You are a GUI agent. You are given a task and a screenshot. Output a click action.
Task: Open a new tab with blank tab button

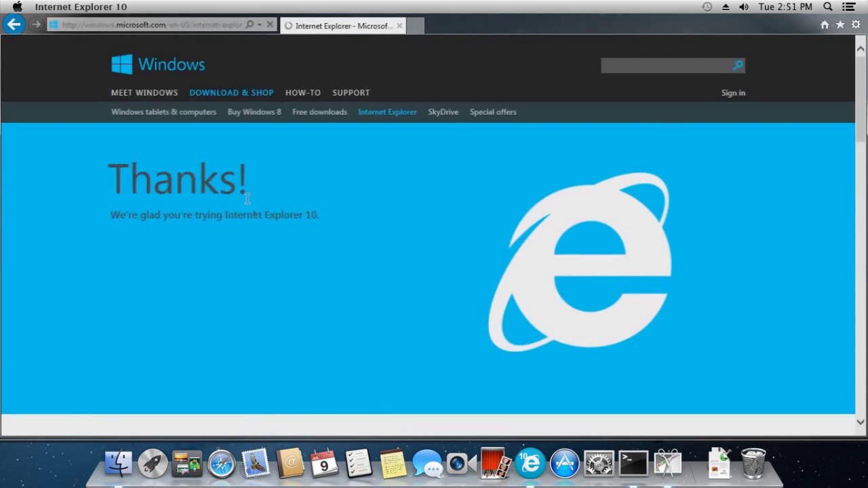point(415,26)
